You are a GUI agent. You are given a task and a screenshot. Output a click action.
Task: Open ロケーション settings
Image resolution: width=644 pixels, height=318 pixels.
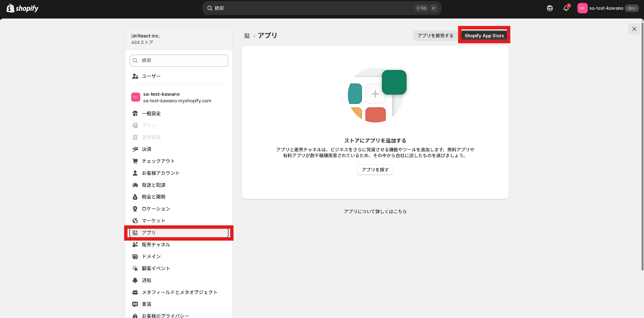[x=179, y=209]
